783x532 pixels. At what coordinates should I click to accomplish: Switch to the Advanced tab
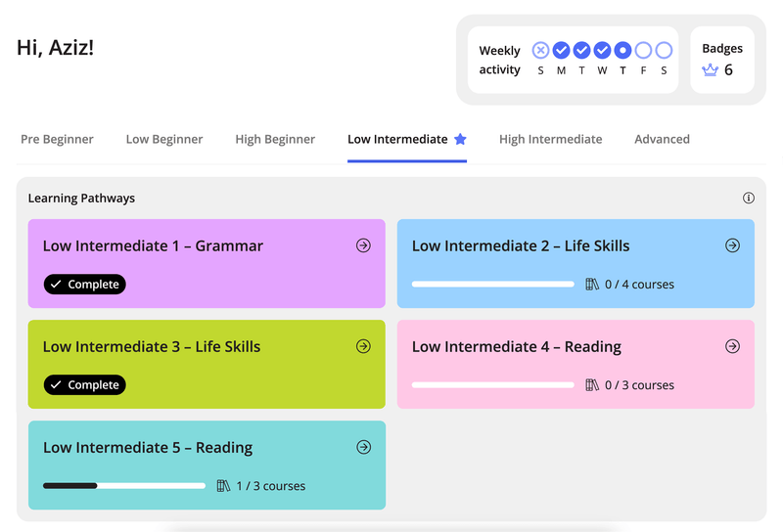tap(663, 139)
